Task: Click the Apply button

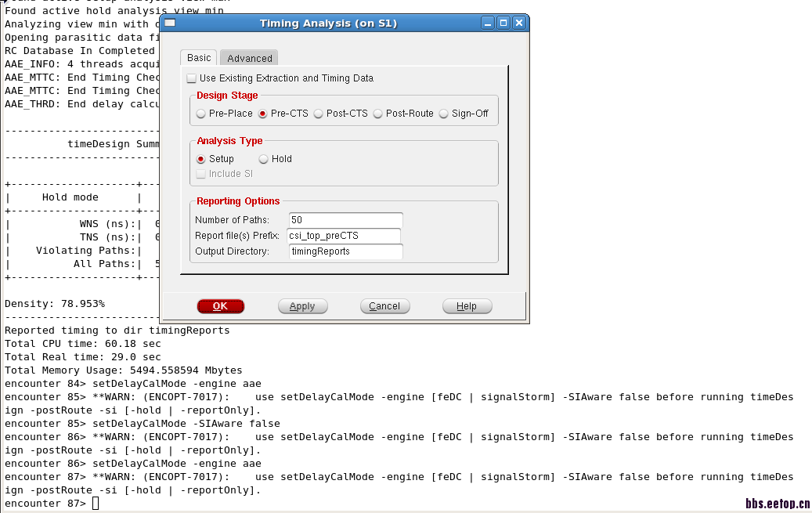Action: [302, 306]
